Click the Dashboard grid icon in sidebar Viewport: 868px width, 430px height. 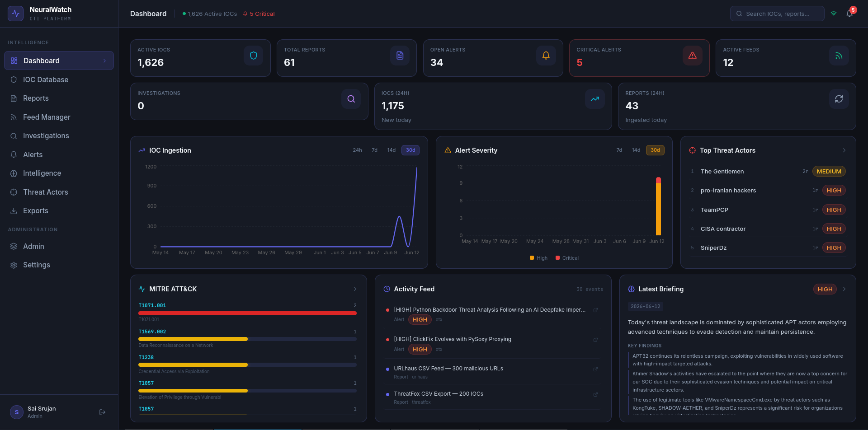coord(14,61)
